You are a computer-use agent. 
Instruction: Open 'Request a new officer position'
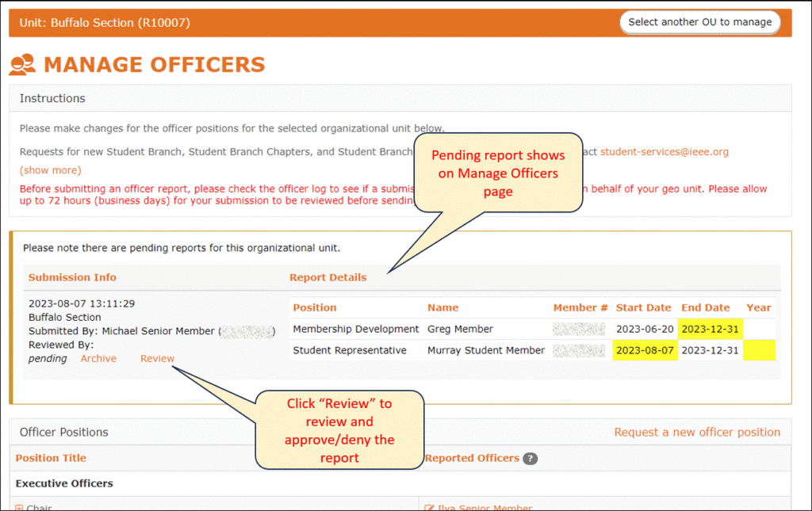pyautogui.click(x=697, y=432)
